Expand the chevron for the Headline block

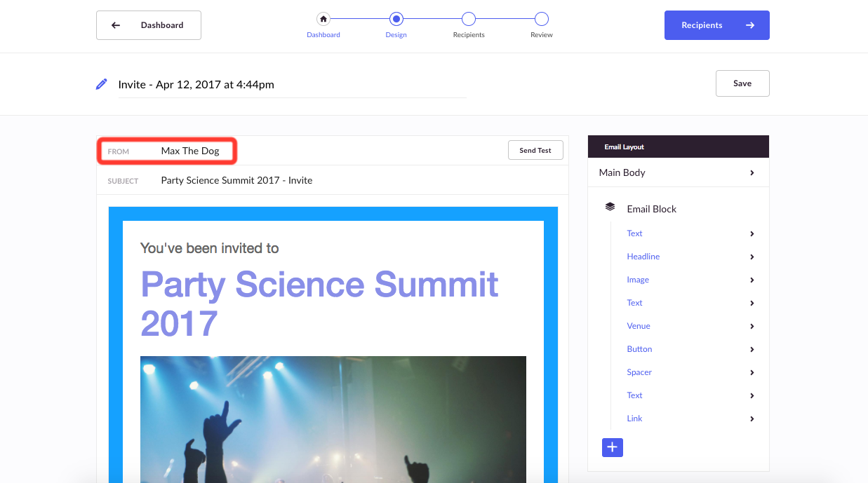(x=752, y=257)
